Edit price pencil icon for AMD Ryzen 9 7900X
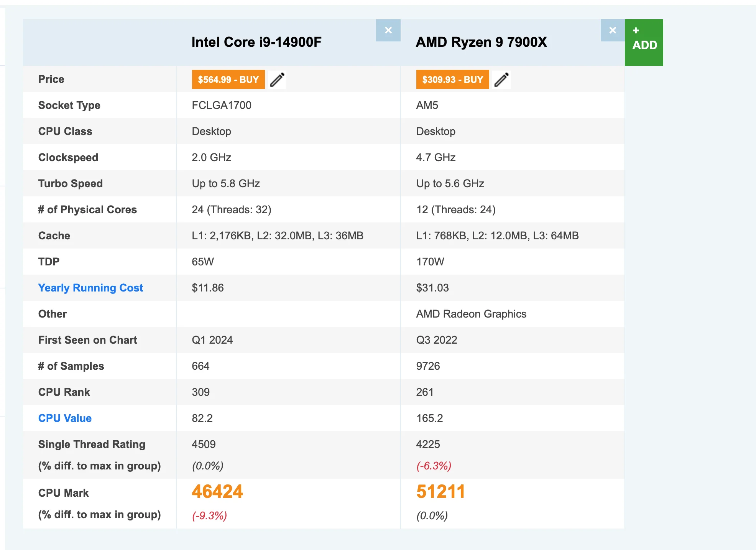The height and width of the screenshot is (550, 756). 501,79
